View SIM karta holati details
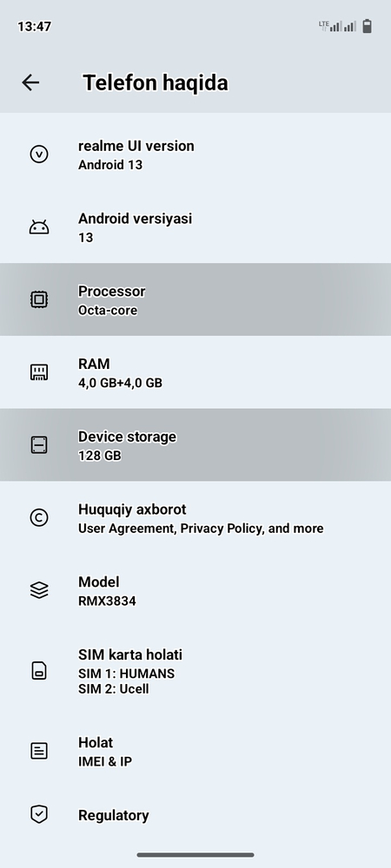The image size is (391, 868). point(195,671)
